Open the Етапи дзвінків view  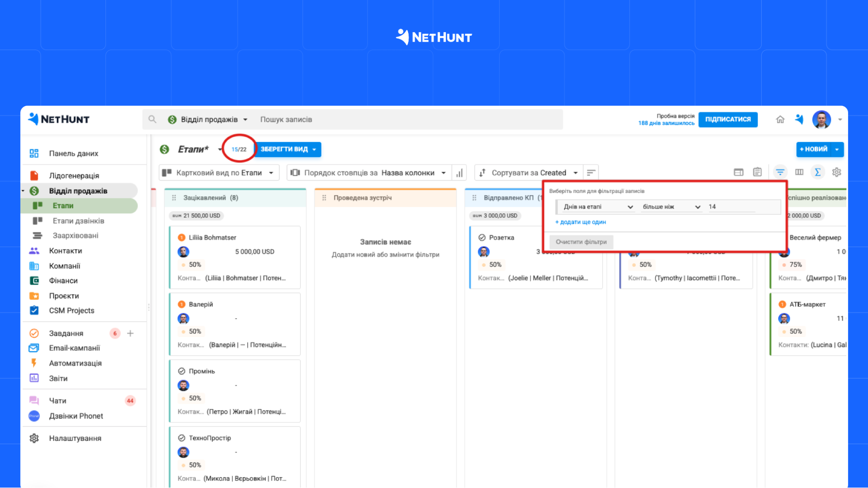[x=78, y=221]
